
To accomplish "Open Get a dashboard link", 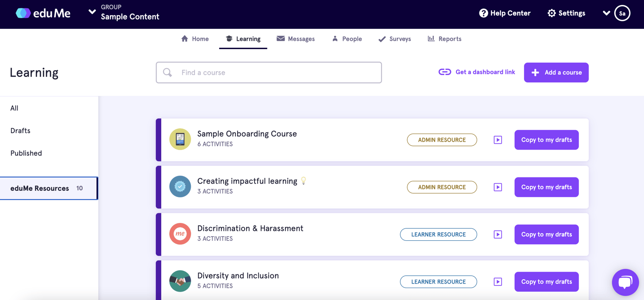I will point(477,72).
